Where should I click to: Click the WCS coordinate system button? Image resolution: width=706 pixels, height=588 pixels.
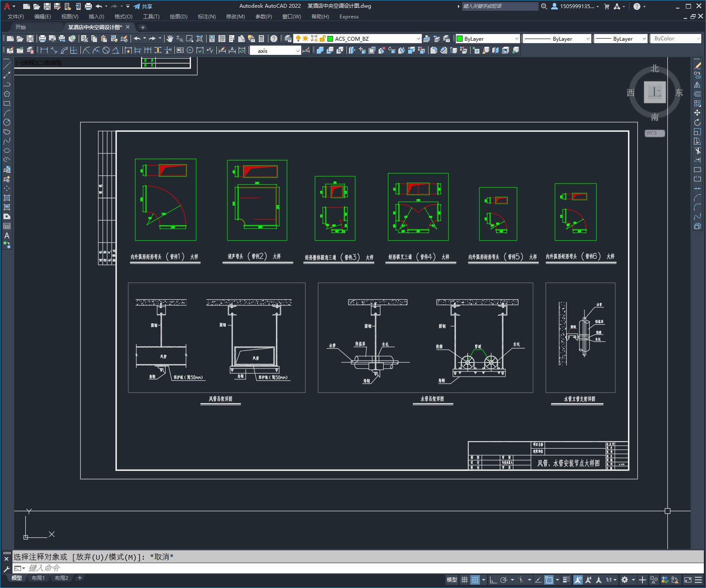pos(654,133)
